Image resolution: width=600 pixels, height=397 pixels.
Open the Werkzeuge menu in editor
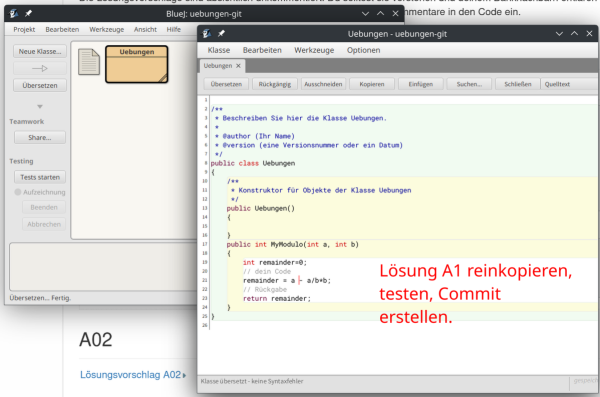314,50
